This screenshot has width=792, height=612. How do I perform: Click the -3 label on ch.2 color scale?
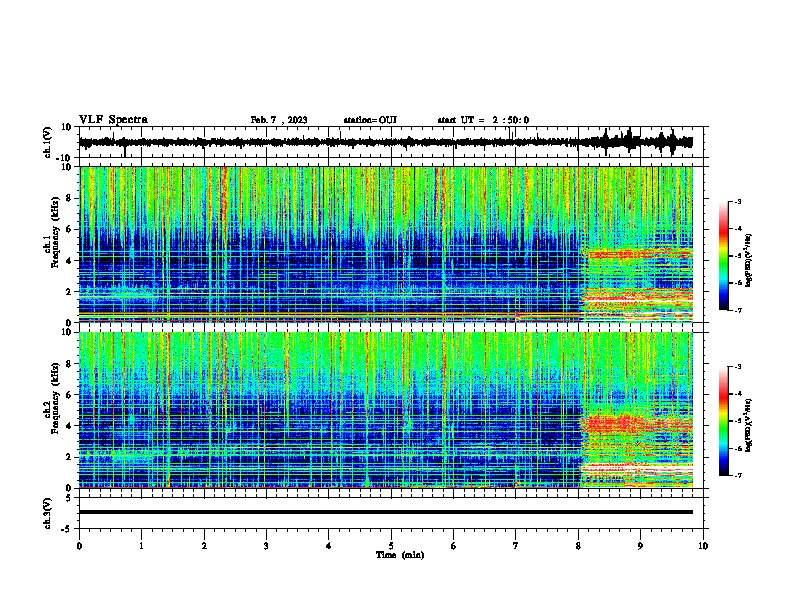(737, 367)
